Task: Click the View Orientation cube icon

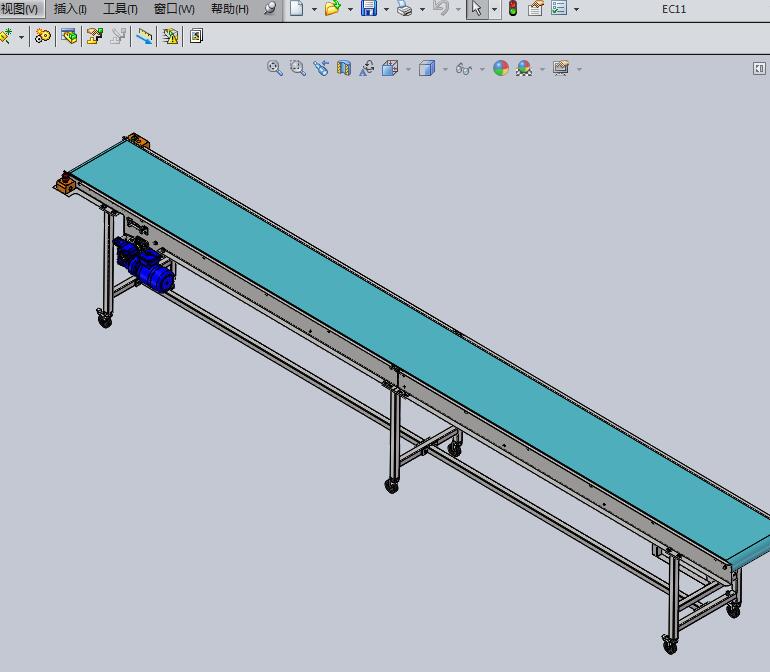Action: [390, 68]
